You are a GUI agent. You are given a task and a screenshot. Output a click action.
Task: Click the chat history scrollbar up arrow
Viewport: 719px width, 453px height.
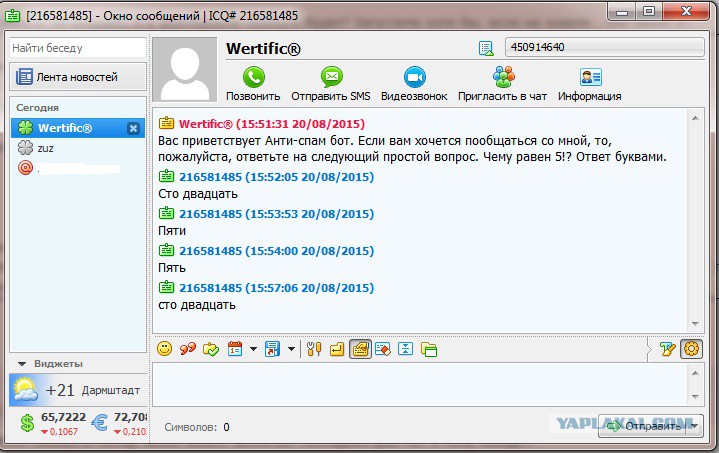[695, 118]
